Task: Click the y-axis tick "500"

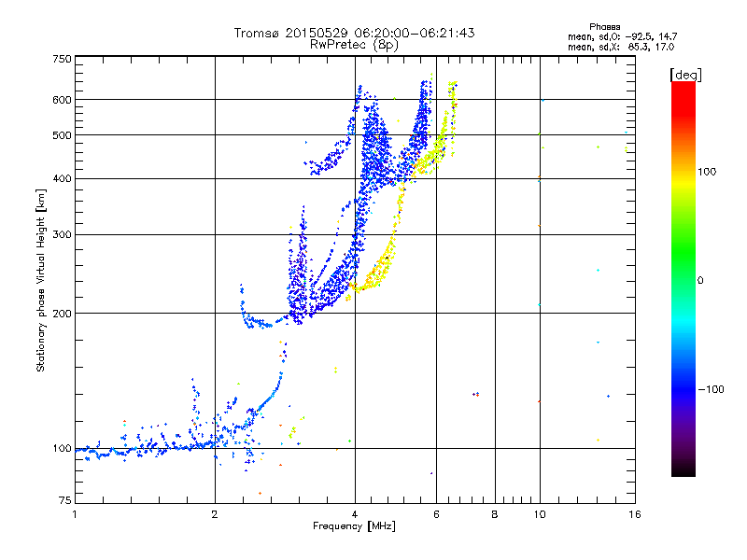Action: point(62,135)
